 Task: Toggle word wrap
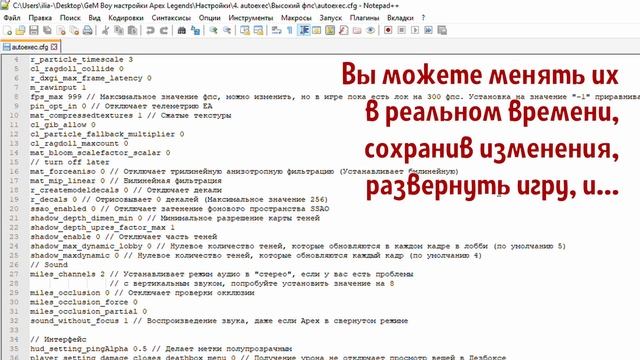click(276, 30)
